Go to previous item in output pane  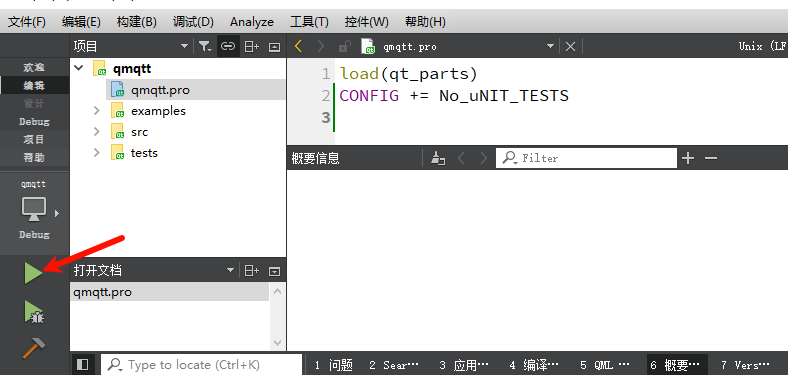(x=461, y=158)
